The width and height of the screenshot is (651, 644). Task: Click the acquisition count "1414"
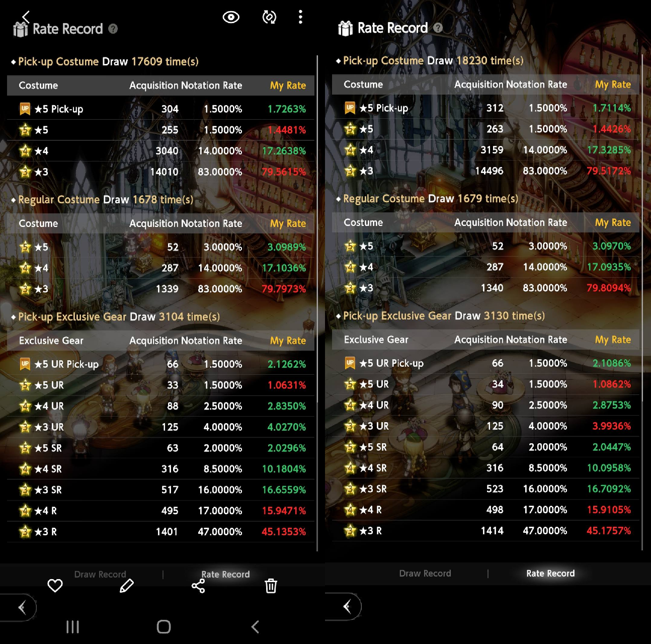(493, 530)
